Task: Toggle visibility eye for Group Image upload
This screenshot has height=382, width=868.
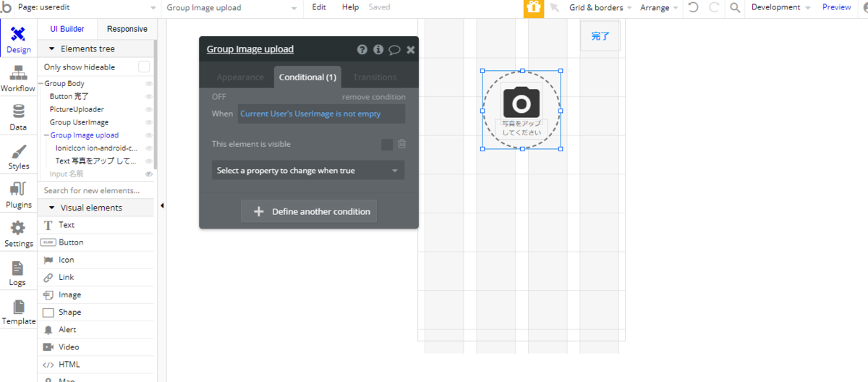Action: click(x=149, y=136)
